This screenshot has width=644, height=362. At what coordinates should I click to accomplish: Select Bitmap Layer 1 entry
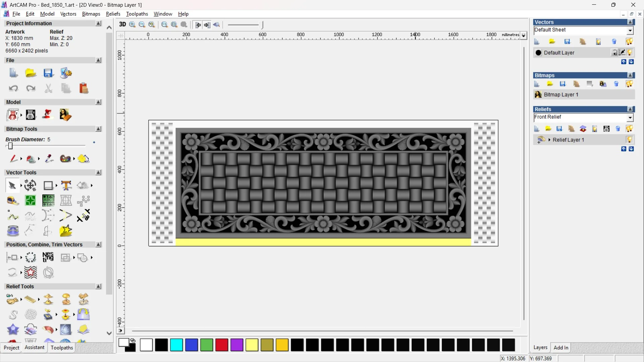point(561,95)
